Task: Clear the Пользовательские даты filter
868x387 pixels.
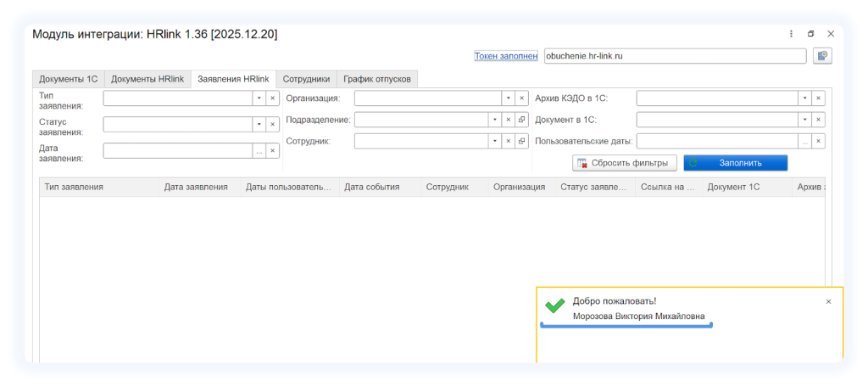Action: point(818,142)
